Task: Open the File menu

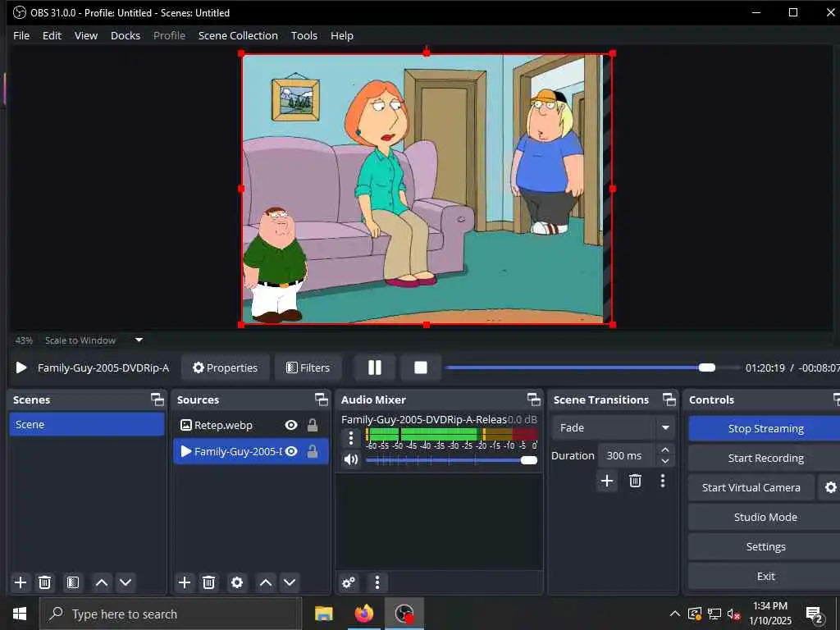Action: pos(21,35)
